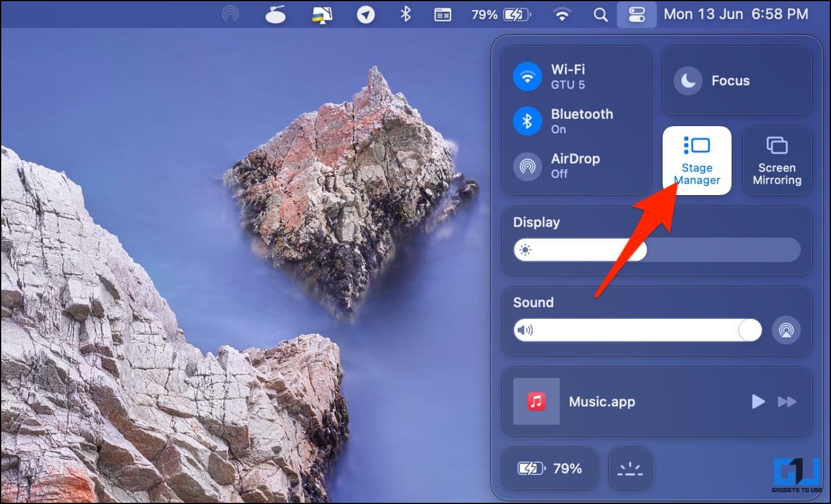The height and width of the screenshot is (504, 831).
Task: Open Telegram-style arrow icon in menu bar
Action: point(365,14)
